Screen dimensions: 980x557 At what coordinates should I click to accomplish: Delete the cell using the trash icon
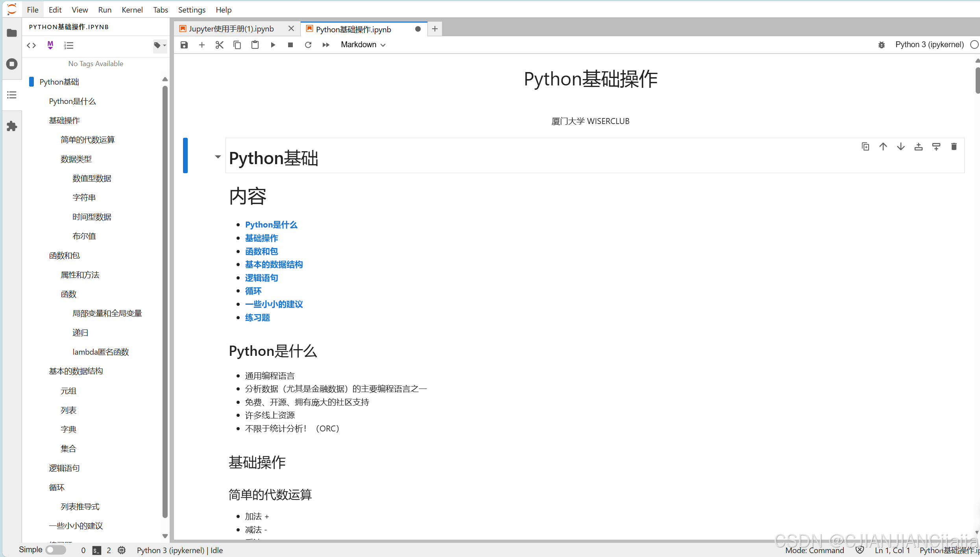tap(954, 147)
